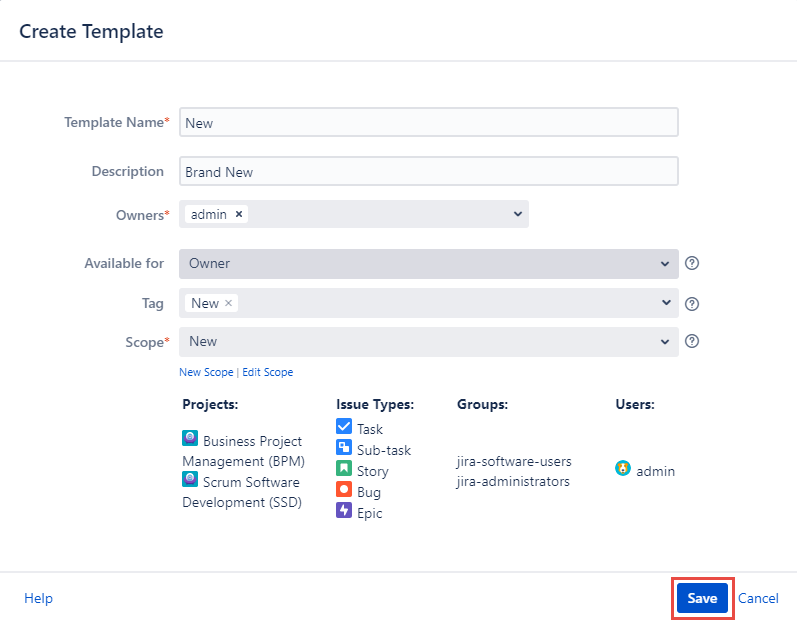
Task: Remove the New tag chip
Action: 229,303
